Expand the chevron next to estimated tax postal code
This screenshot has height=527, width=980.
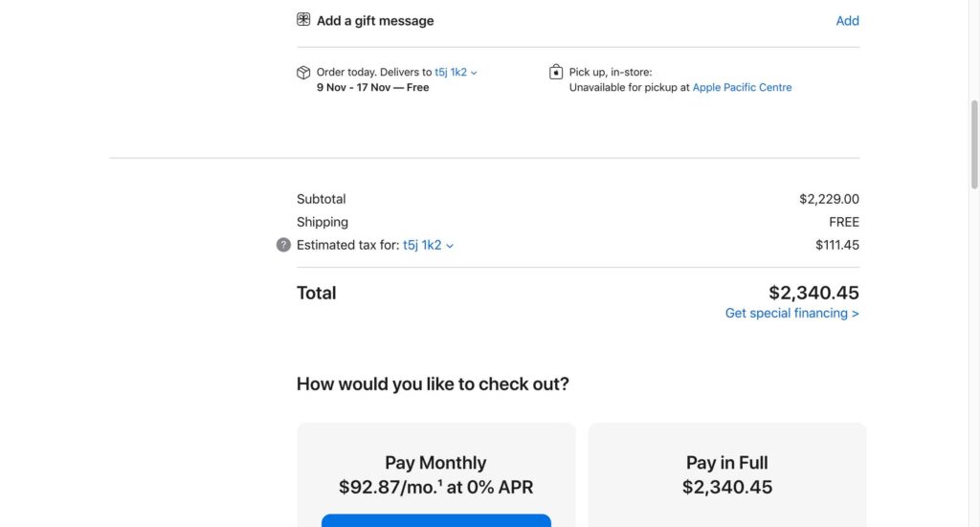450,246
